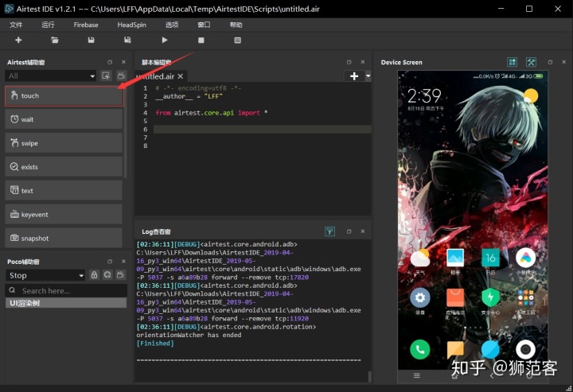This screenshot has width=573, height=392.
Task: Tap the Settings gear app on the phone
Action: coord(420,298)
